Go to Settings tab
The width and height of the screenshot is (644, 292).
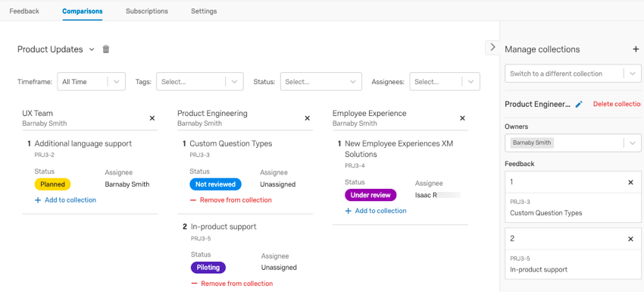coord(204,11)
